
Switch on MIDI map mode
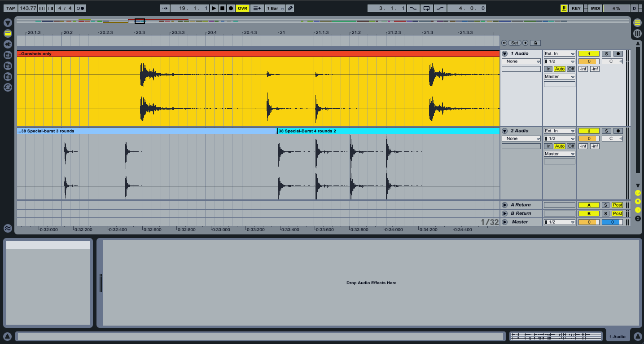click(x=595, y=8)
